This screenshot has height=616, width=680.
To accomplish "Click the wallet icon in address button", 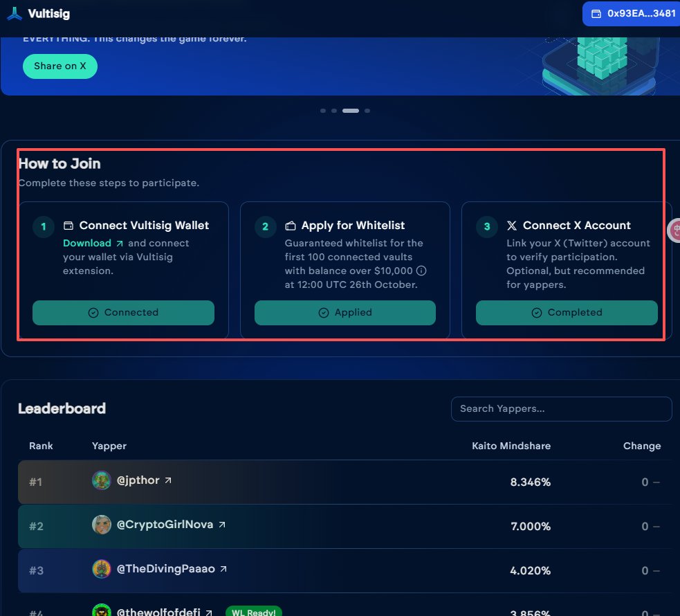I will (596, 14).
